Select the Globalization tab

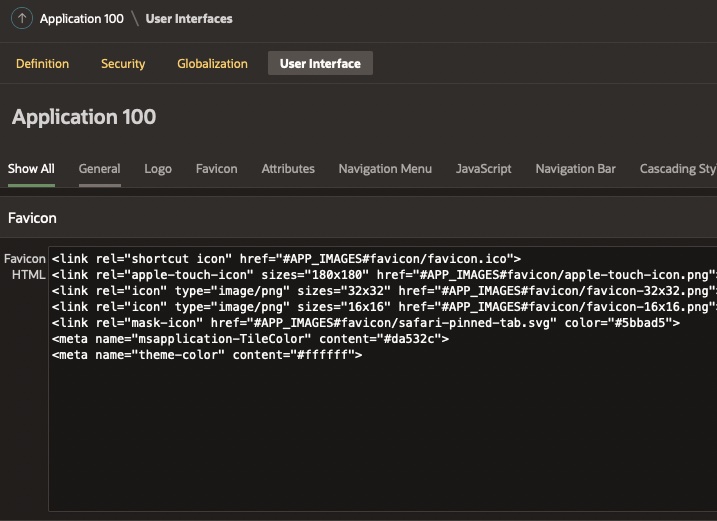(x=212, y=63)
